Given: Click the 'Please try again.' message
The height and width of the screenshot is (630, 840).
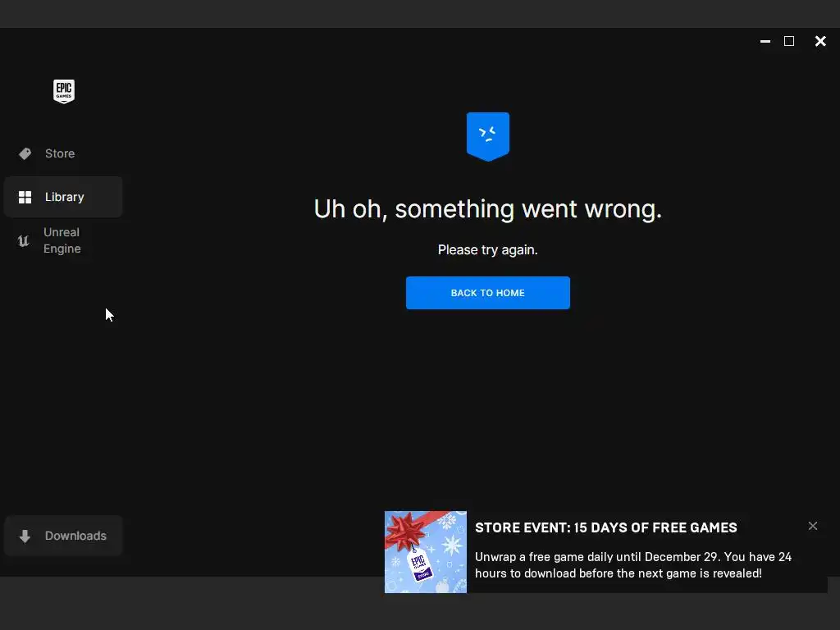Looking at the screenshot, I should (x=487, y=250).
